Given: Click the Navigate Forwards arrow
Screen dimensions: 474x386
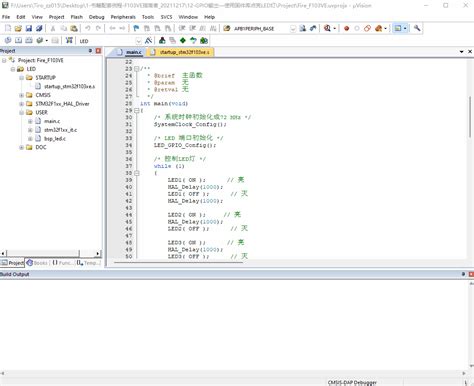Looking at the screenshot, I should tap(122, 28).
